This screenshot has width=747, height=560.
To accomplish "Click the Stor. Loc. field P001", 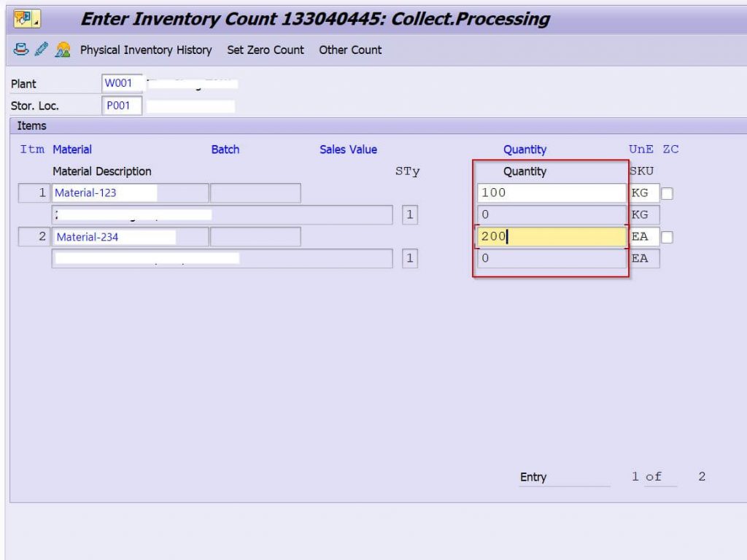I will [122, 106].
